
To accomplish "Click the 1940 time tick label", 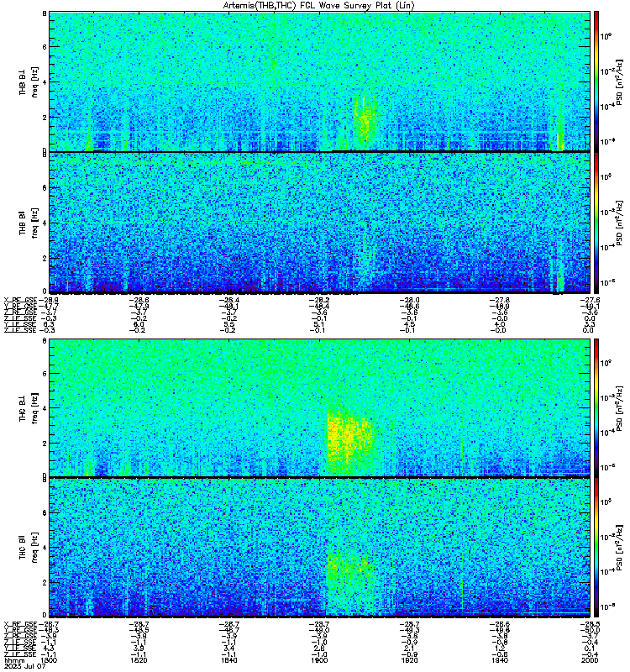I will tap(500, 660).
